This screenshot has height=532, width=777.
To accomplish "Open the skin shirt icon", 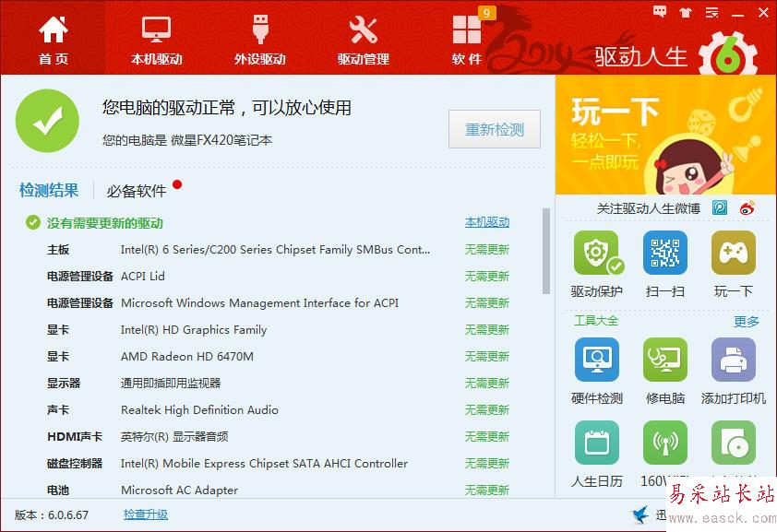I will [686, 12].
